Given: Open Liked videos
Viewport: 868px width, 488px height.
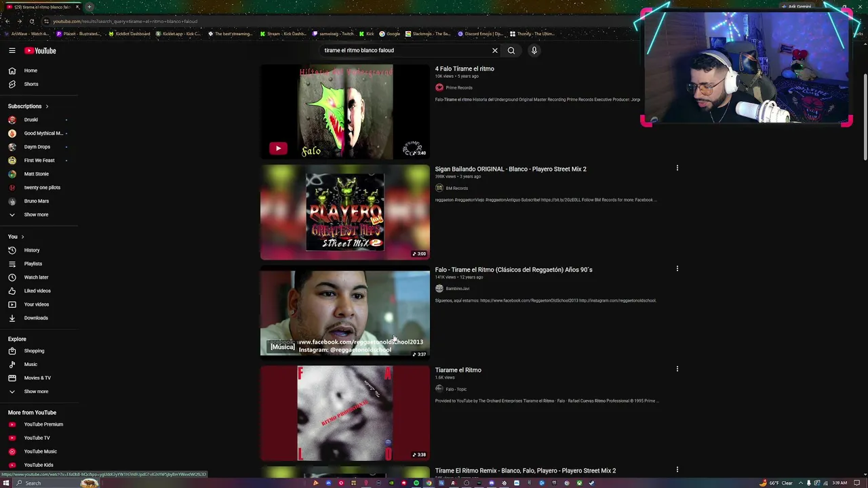Looking at the screenshot, I should click(x=39, y=291).
